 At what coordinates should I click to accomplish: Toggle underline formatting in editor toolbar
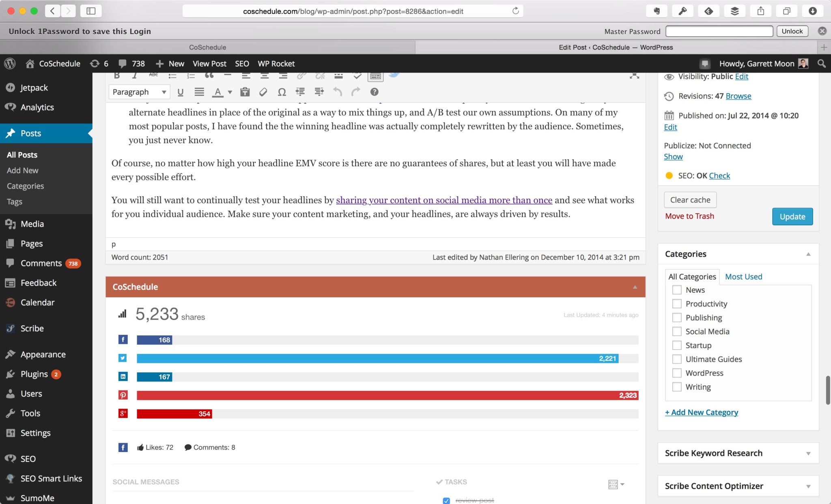click(x=181, y=92)
